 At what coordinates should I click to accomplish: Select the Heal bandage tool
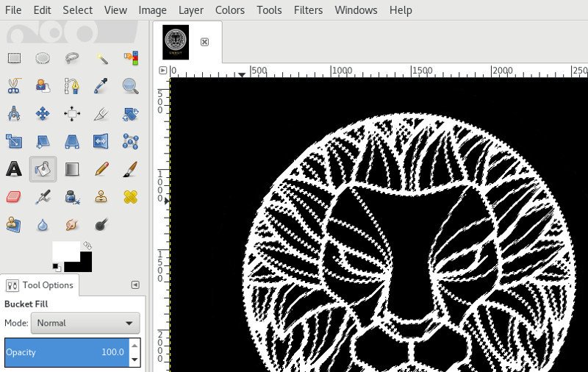[131, 197]
